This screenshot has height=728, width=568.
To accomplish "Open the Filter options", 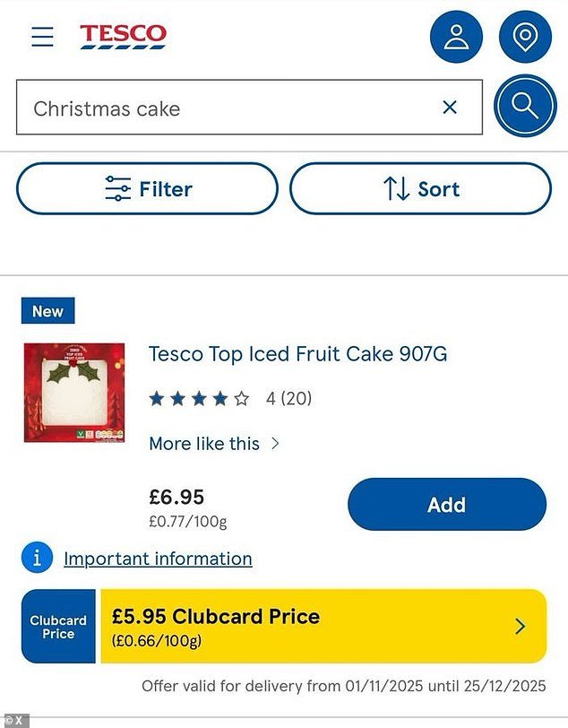I will click(x=147, y=188).
